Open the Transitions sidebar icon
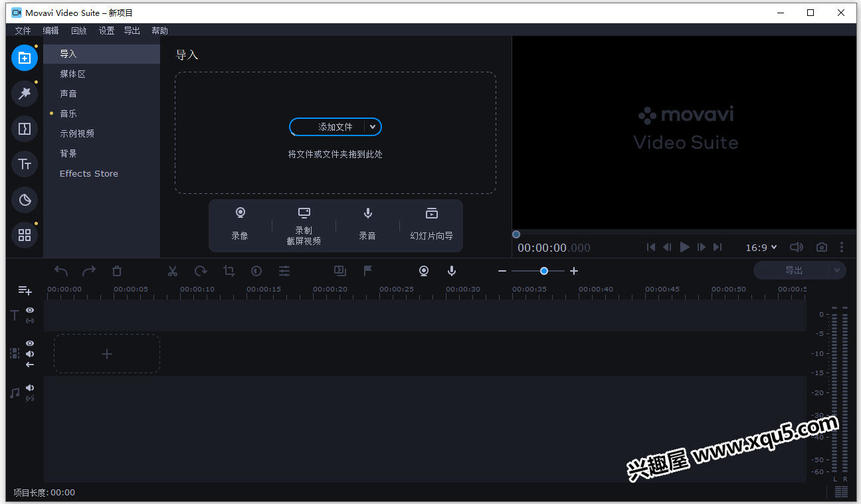The width and height of the screenshot is (861, 504). [x=25, y=129]
